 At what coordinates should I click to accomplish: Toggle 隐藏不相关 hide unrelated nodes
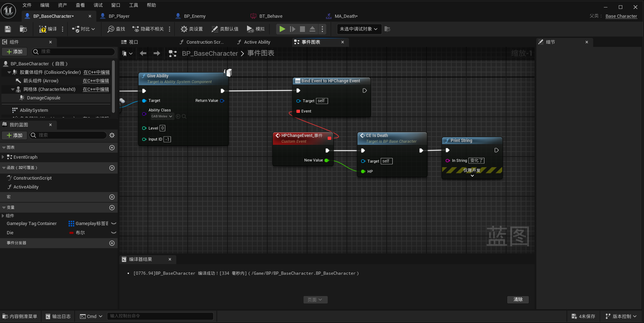click(x=148, y=29)
